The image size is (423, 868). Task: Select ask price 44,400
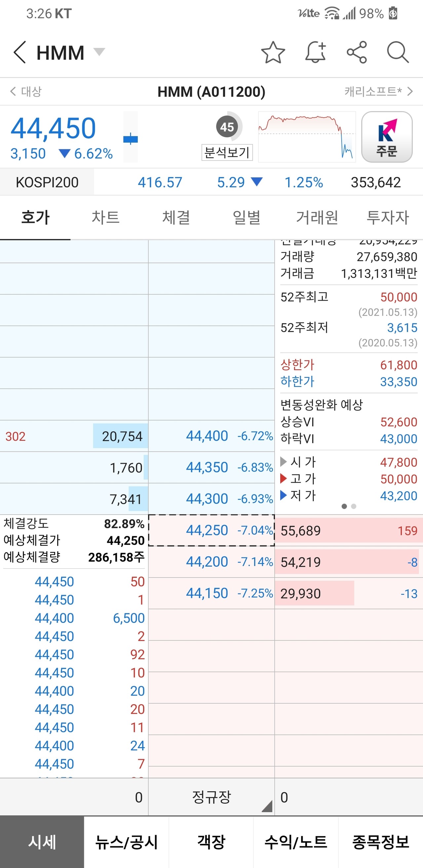[212, 436]
